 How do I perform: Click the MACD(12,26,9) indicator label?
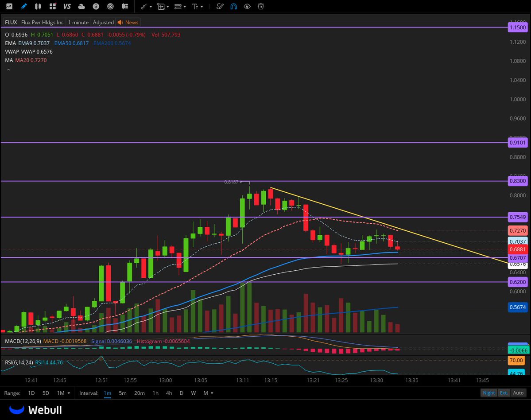coord(23,341)
